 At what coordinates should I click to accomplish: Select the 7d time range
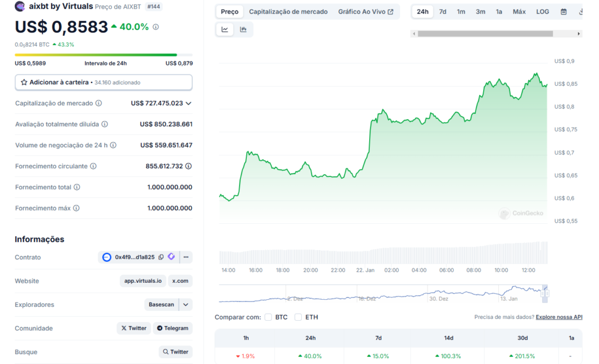coord(443,12)
